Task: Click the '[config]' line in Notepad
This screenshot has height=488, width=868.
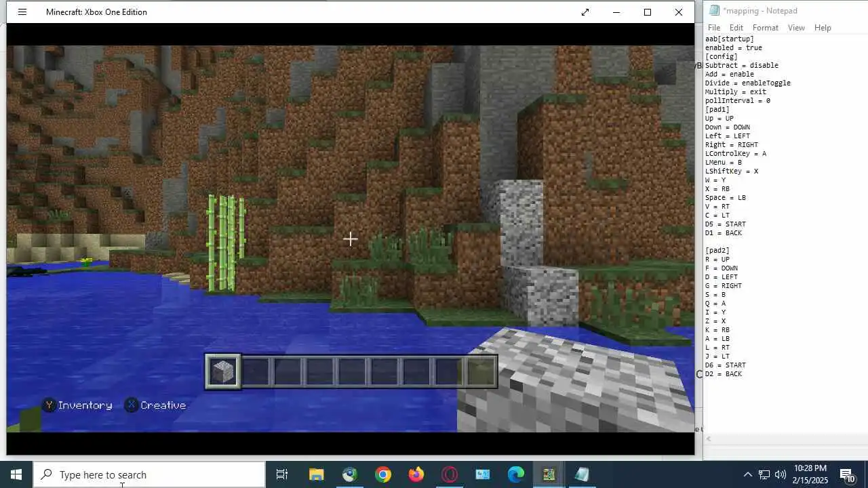Action: coord(722,57)
